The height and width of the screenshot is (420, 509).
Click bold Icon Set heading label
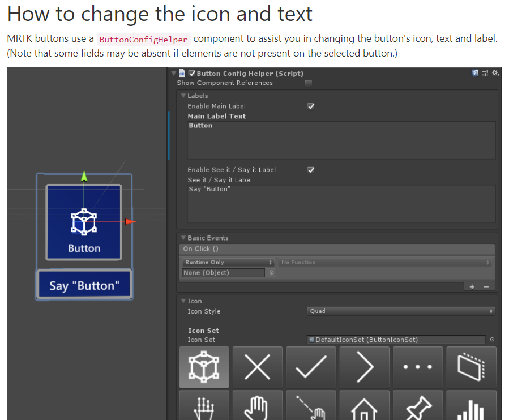click(203, 331)
